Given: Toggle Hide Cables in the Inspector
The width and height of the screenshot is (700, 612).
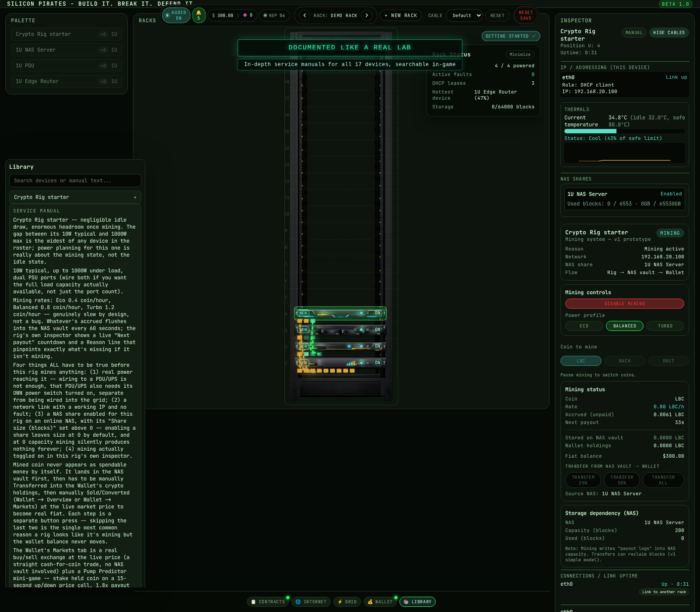Looking at the screenshot, I should [x=668, y=33].
